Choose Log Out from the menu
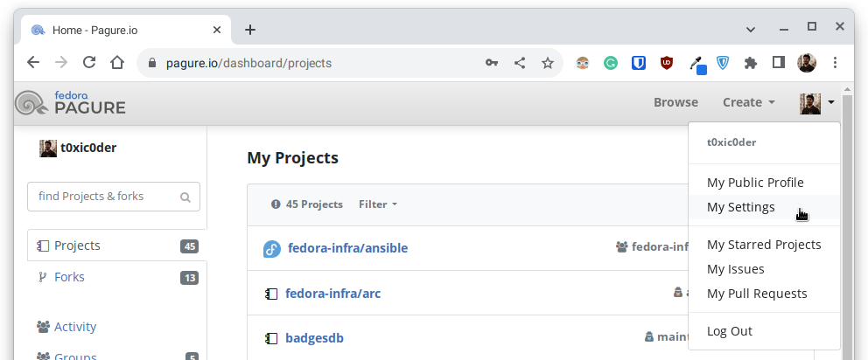868x360 pixels. click(764, 330)
